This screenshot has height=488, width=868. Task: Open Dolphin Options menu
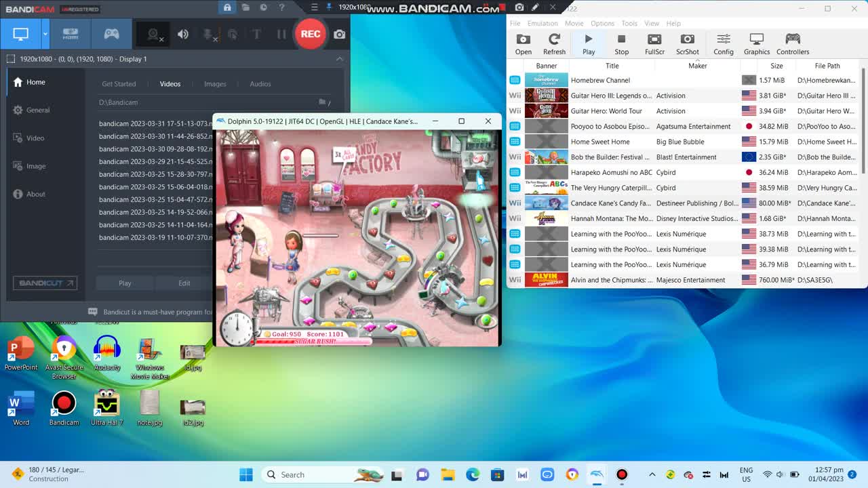602,23
